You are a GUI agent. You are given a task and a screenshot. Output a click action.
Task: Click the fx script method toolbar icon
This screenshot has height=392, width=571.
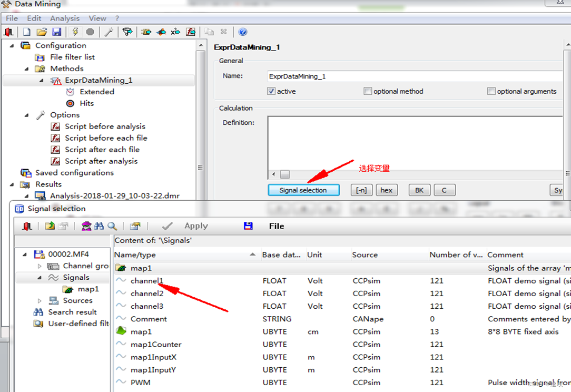pyautogui.click(x=191, y=32)
